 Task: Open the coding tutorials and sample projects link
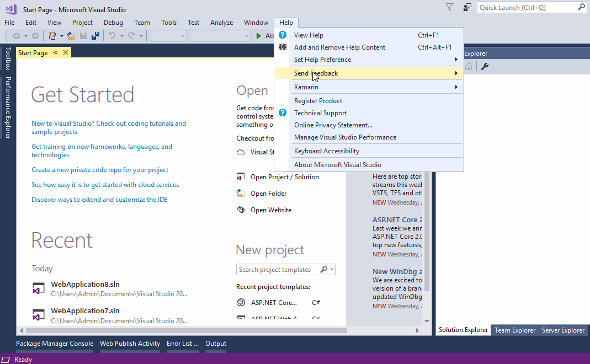coord(109,127)
